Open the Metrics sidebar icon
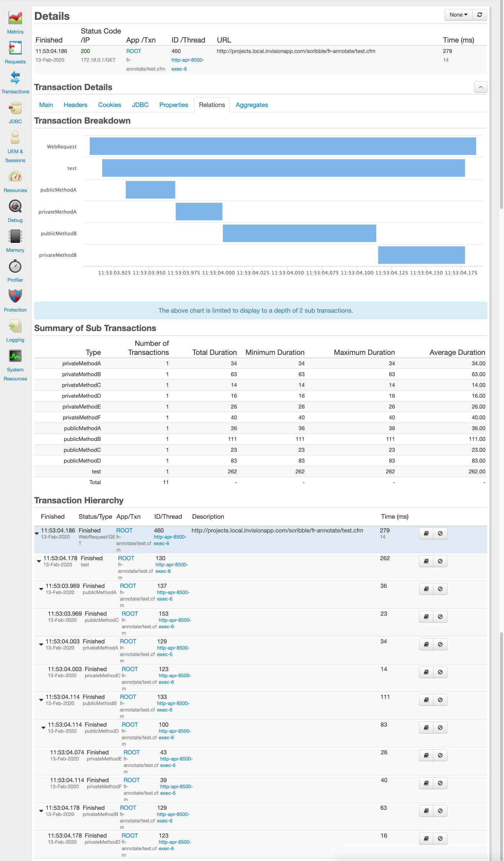 [15, 18]
